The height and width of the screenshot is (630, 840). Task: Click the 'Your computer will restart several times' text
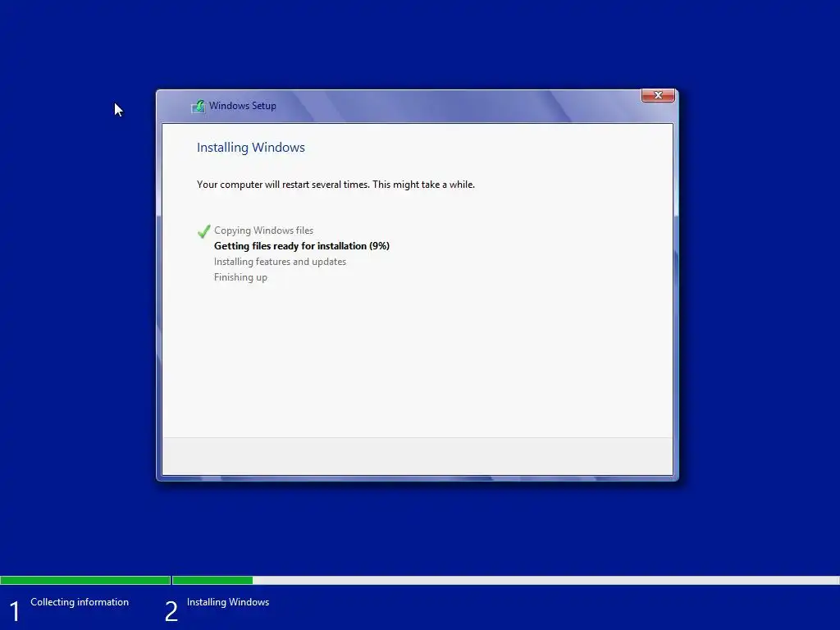tap(336, 185)
